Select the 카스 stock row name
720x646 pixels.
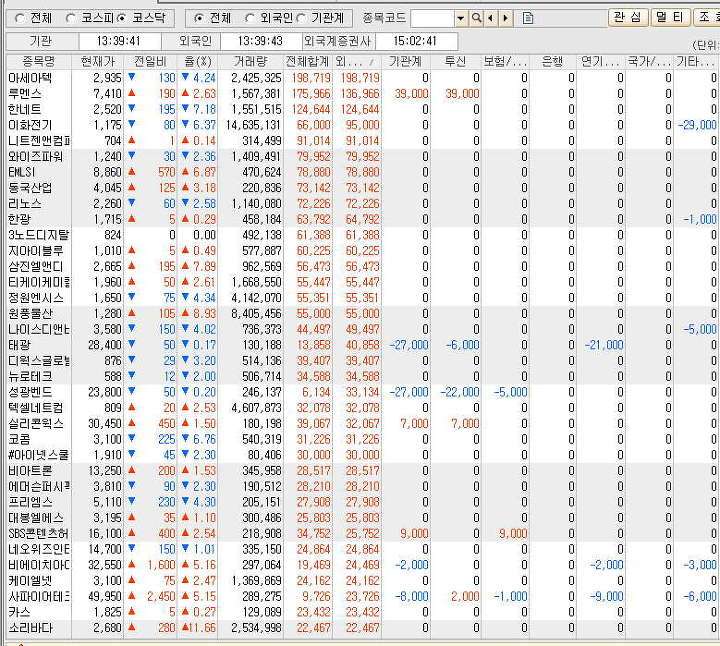(19, 612)
